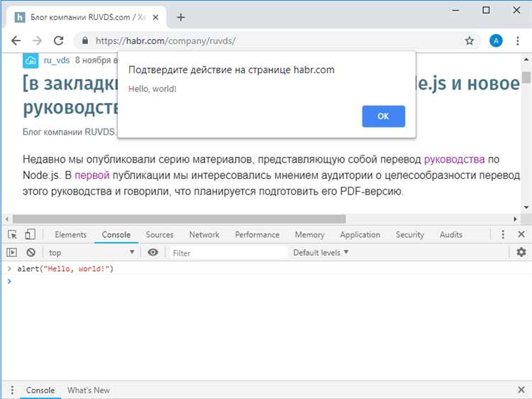Image resolution: width=532 pixels, height=399 pixels.
Task: Show the console sidebar
Action: (x=11, y=252)
